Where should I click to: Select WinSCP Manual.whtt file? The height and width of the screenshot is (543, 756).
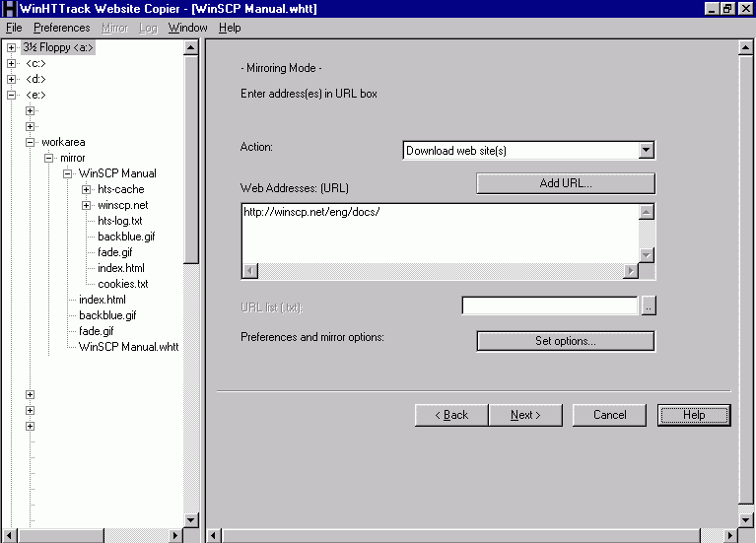click(x=129, y=347)
